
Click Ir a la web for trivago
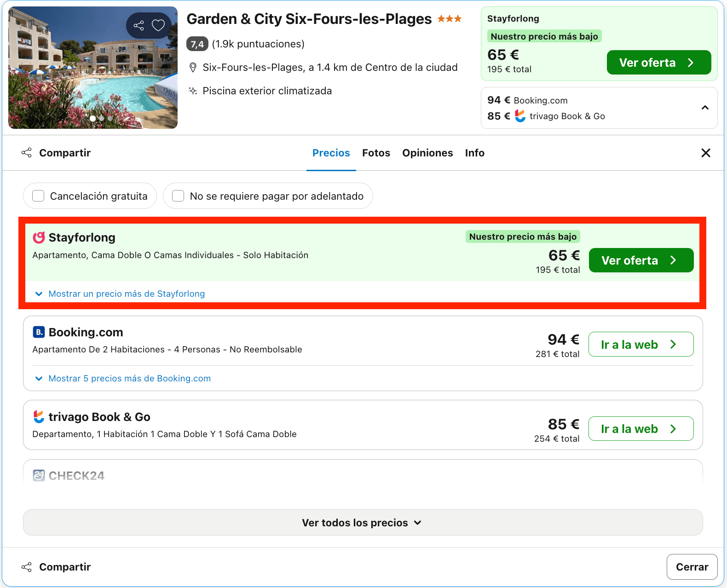pos(641,429)
